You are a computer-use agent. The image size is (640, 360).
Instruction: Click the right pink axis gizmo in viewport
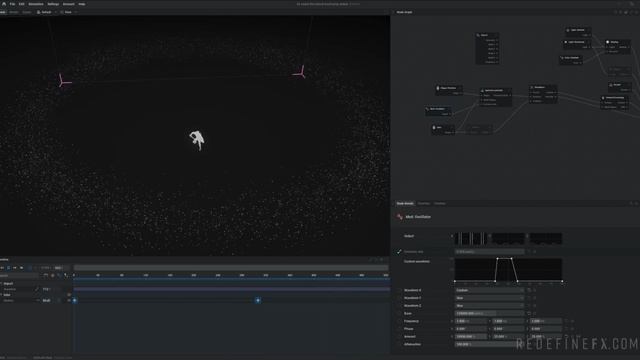(x=300, y=72)
